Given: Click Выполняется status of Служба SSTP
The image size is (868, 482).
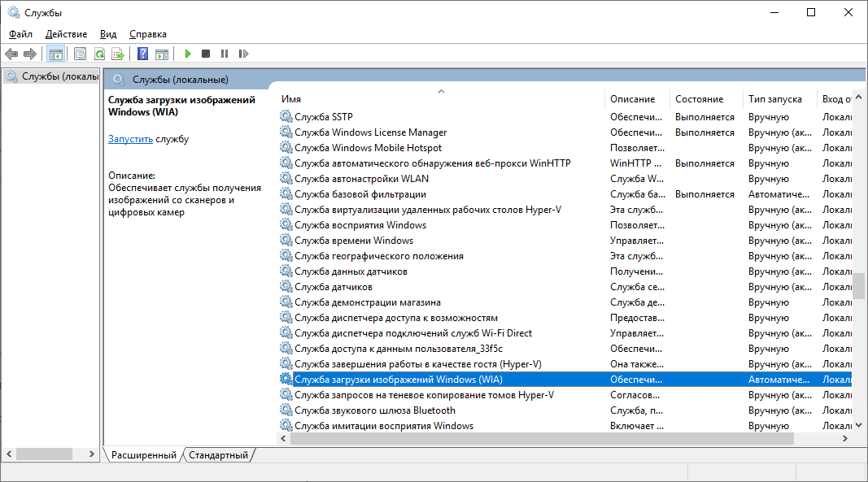Looking at the screenshot, I should tap(704, 117).
